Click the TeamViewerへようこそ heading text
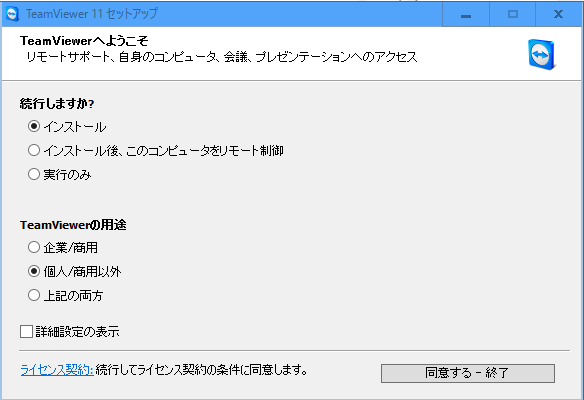584x400 pixels. click(85, 40)
